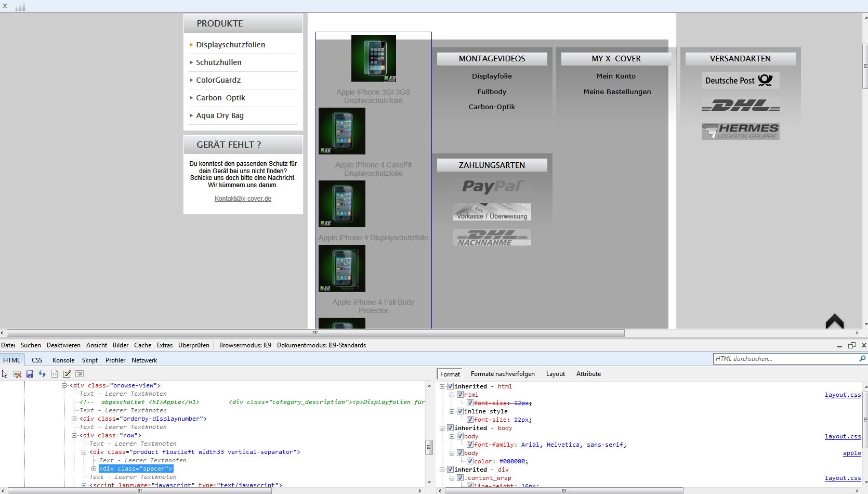The image size is (868, 494).
Task: Click the magnifier icon in the HTML search box
Action: [862, 358]
